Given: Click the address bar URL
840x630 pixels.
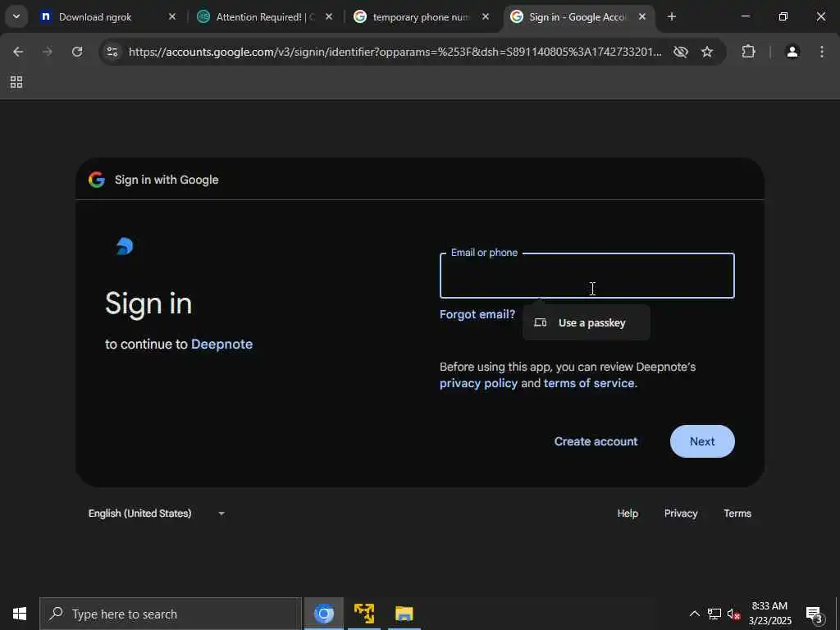Looking at the screenshot, I should click(x=395, y=52).
